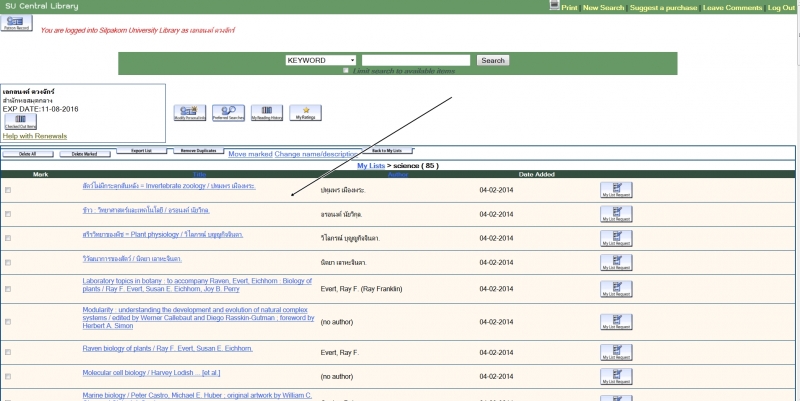The height and width of the screenshot is (401, 800).
Task: Click My List Request for Invertebrate zoology row
Action: click(616, 190)
